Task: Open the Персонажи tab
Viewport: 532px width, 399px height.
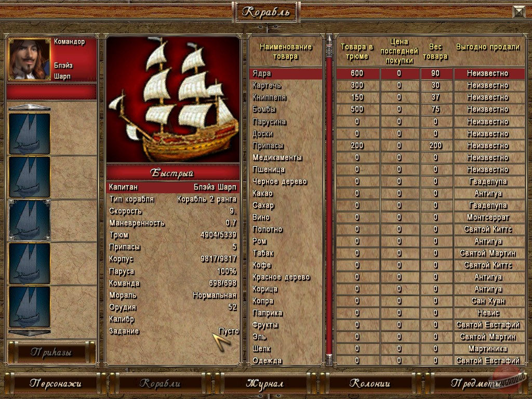Action: (55, 383)
